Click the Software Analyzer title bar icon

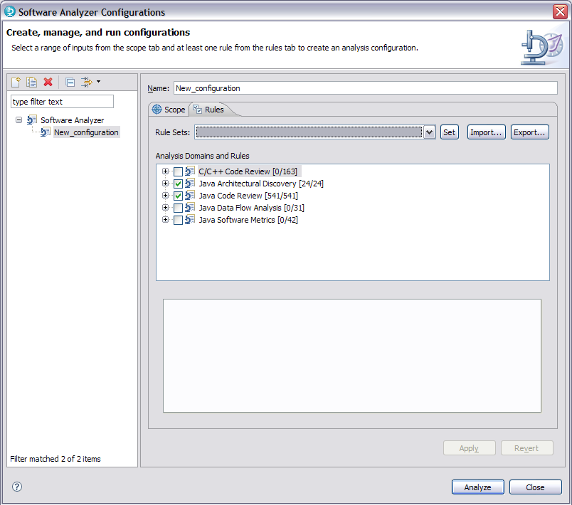pyautogui.click(x=9, y=12)
